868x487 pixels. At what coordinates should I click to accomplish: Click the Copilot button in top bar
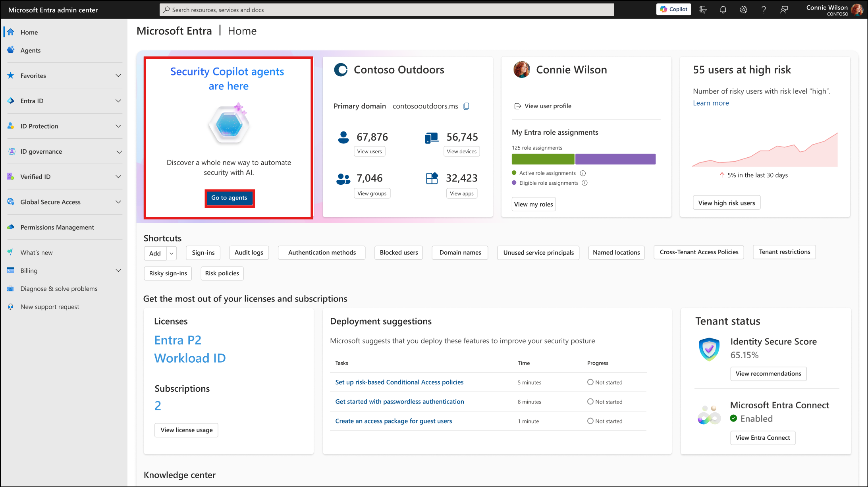click(x=674, y=10)
